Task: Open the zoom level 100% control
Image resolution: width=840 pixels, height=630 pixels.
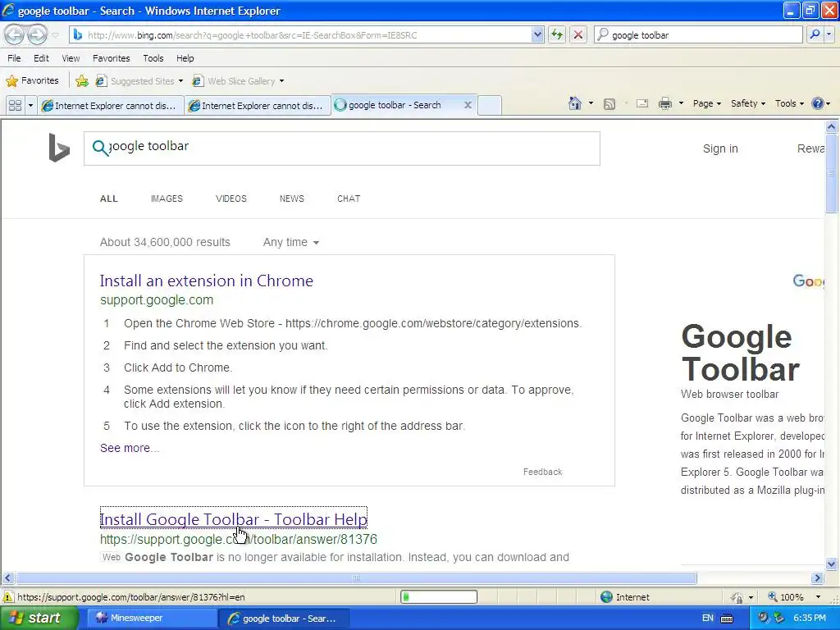Action: (x=794, y=597)
